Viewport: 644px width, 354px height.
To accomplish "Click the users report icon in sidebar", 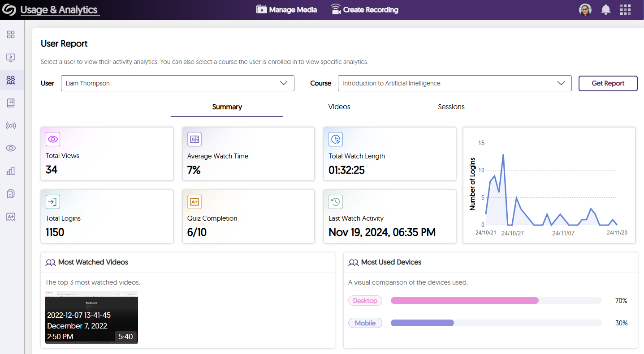I will point(11,80).
